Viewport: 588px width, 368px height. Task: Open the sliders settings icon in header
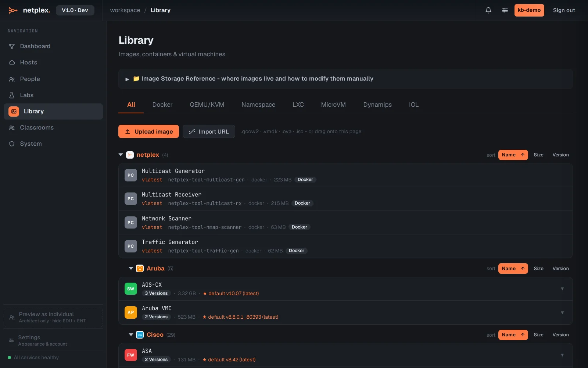(x=505, y=10)
